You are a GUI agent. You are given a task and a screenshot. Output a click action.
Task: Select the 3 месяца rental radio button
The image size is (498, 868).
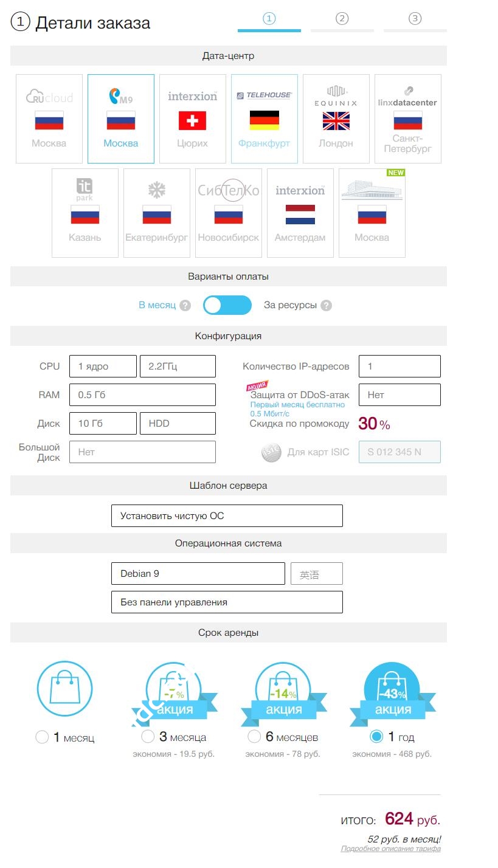(x=148, y=737)
